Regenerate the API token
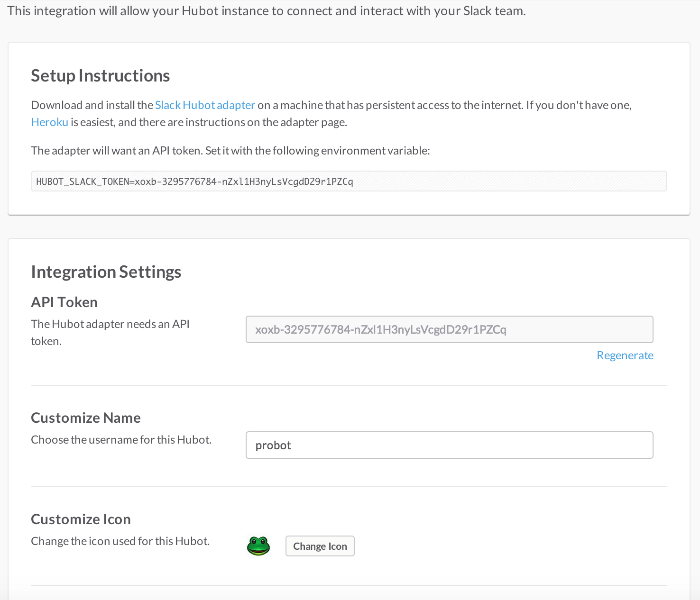This screenshot has width=700, height=600. (625, 355)
